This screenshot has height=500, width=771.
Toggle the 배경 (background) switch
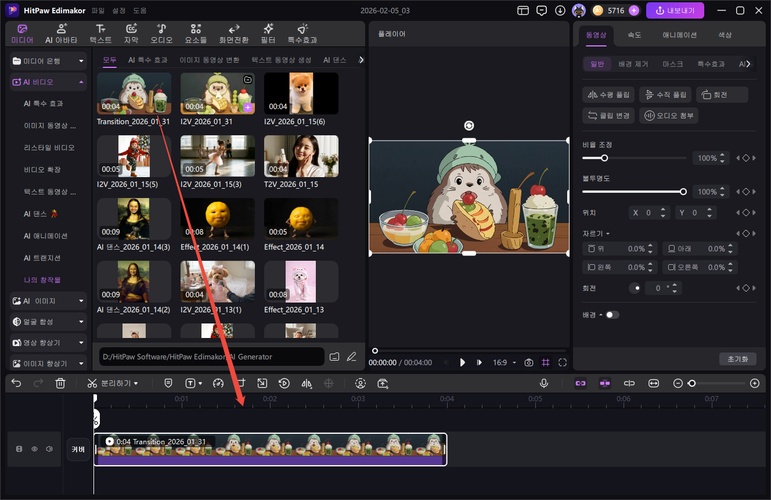point(611,315)
